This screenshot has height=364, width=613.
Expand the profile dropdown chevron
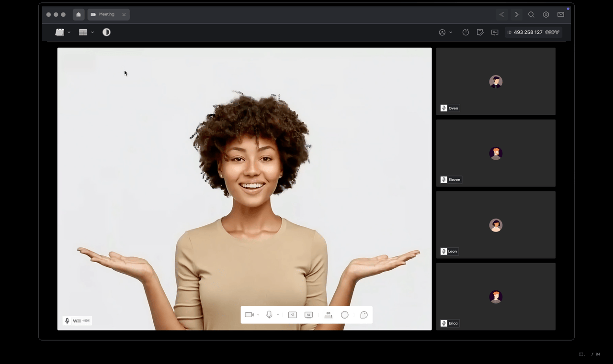(451, 33)
